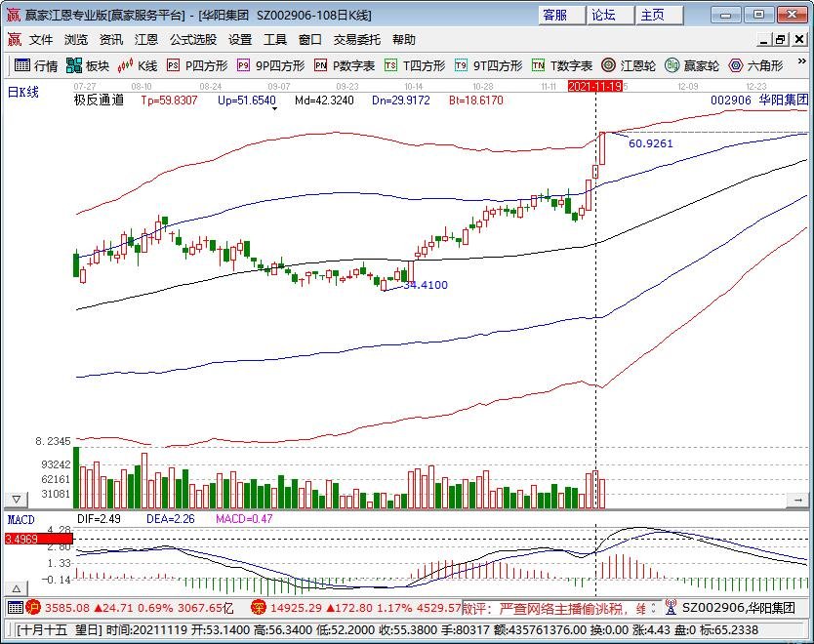Show more toolbar tools via the chevron overflow

coord(801,61)
